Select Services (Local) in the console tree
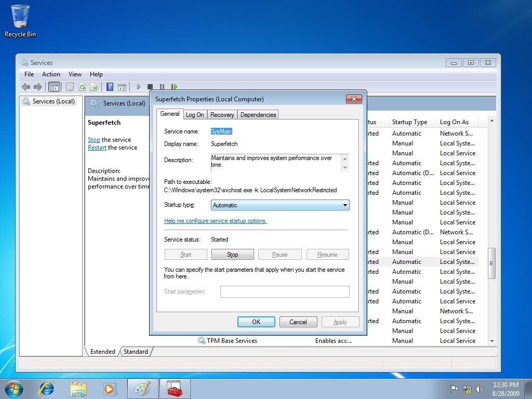The height and width of the screenshot is (399, 532). pos(53,101)
